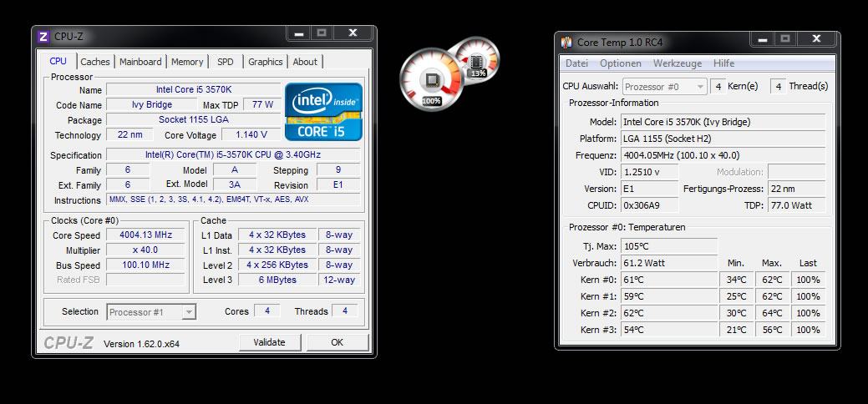Viewport: 868px width, 404px height.
Task: Click the RAM usage gauge gadget showing 13%
Action: pyautogui.click(x=479, y=58)
